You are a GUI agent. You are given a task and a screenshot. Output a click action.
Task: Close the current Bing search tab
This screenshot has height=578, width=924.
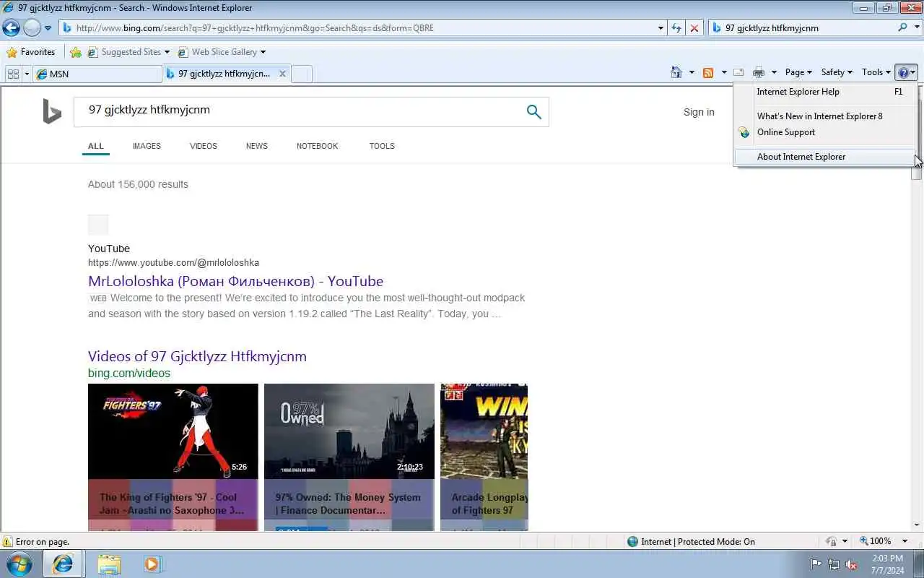(282, 74)
